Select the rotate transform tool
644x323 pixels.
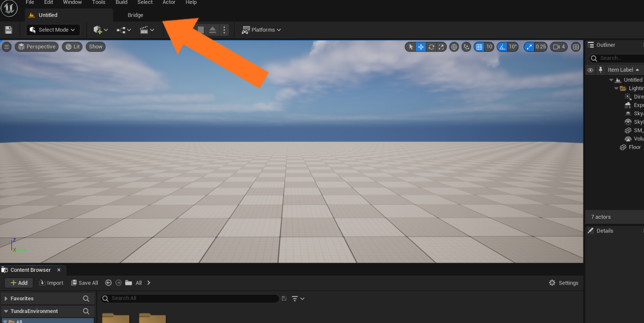(431, 46)
